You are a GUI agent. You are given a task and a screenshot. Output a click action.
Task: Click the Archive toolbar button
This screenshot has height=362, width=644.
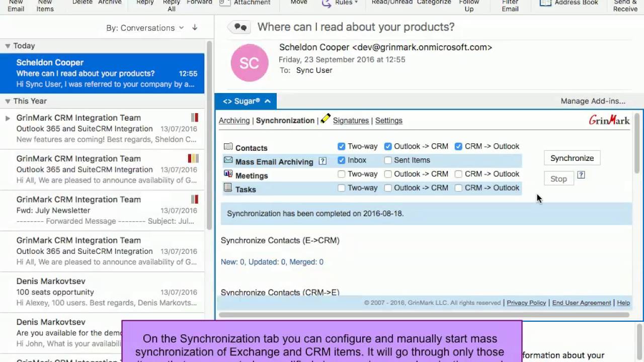[110, 3]
